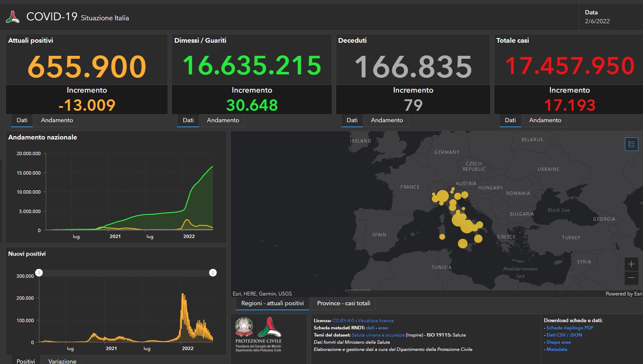Zoom in on the map

coord(631,264)
